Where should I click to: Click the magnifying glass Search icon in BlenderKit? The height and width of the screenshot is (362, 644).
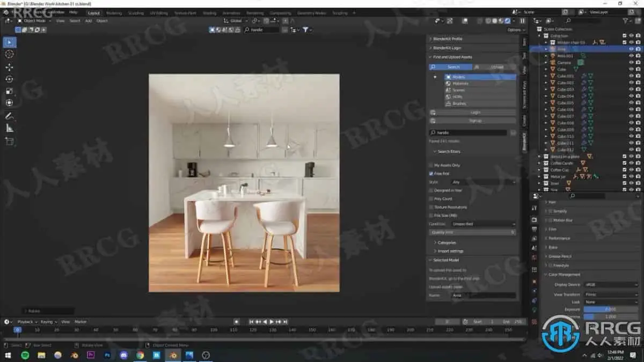click(x=433, y=67)
